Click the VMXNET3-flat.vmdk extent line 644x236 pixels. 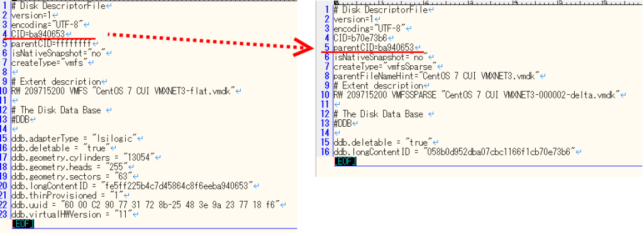[123, 90]
